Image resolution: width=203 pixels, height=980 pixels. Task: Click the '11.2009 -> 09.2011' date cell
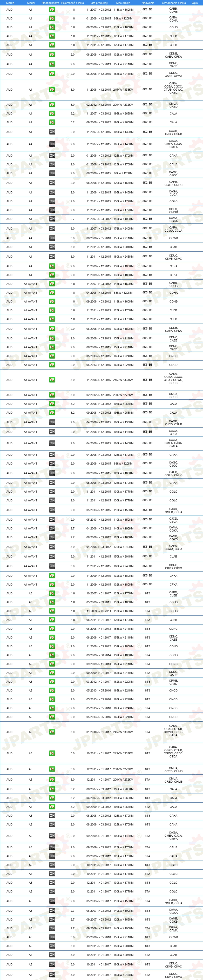[98, 611]
